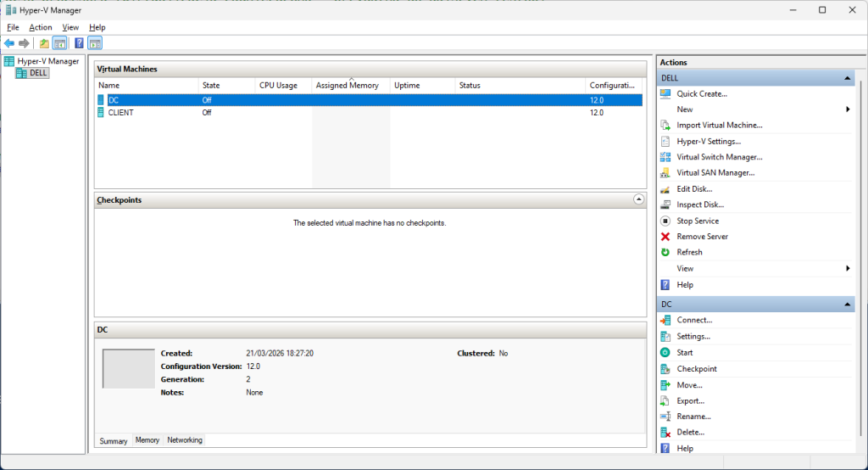868x470 pixels.
Task: Click the blue Help toolbar icon
Action: coord(79,43)
